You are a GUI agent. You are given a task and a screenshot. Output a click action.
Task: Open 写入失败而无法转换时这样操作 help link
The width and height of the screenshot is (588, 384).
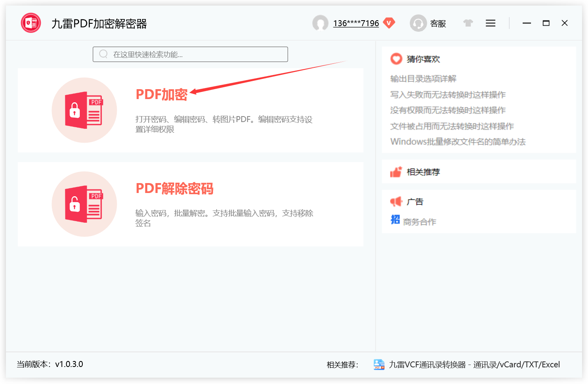[448, 94]
